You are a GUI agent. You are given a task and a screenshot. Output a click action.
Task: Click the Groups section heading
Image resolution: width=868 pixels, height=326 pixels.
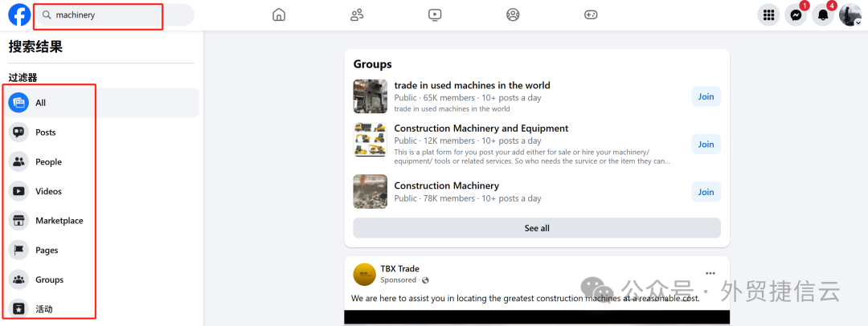tap(373, 64)
